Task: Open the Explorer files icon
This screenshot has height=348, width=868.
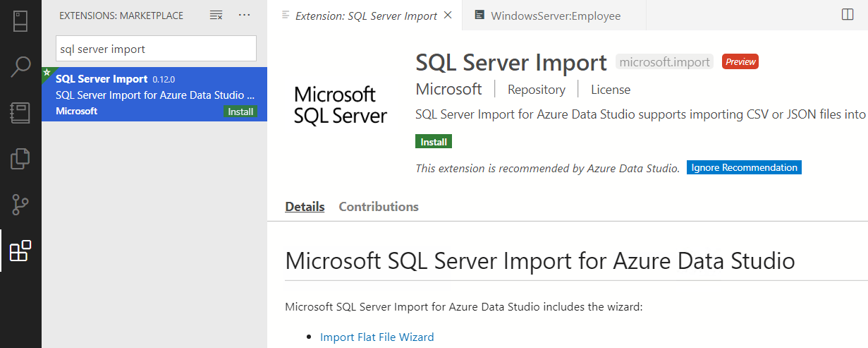Action: 20,159
